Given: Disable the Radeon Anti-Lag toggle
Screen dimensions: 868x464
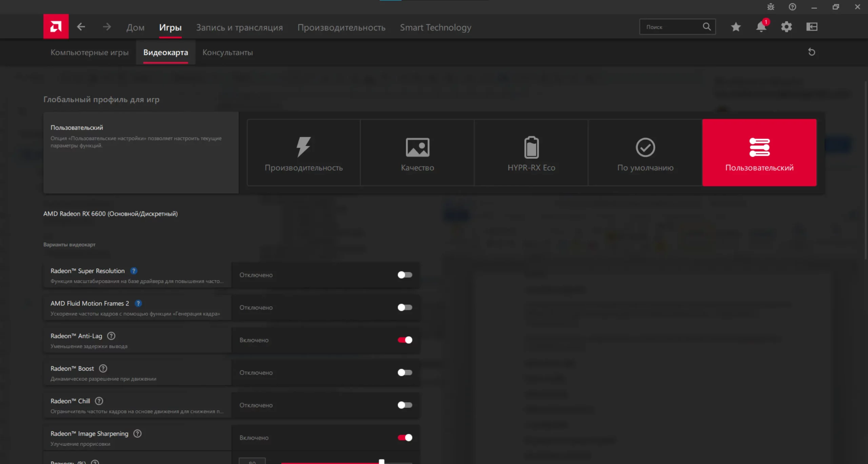Looking at the screenshot, I should (405, 340).
